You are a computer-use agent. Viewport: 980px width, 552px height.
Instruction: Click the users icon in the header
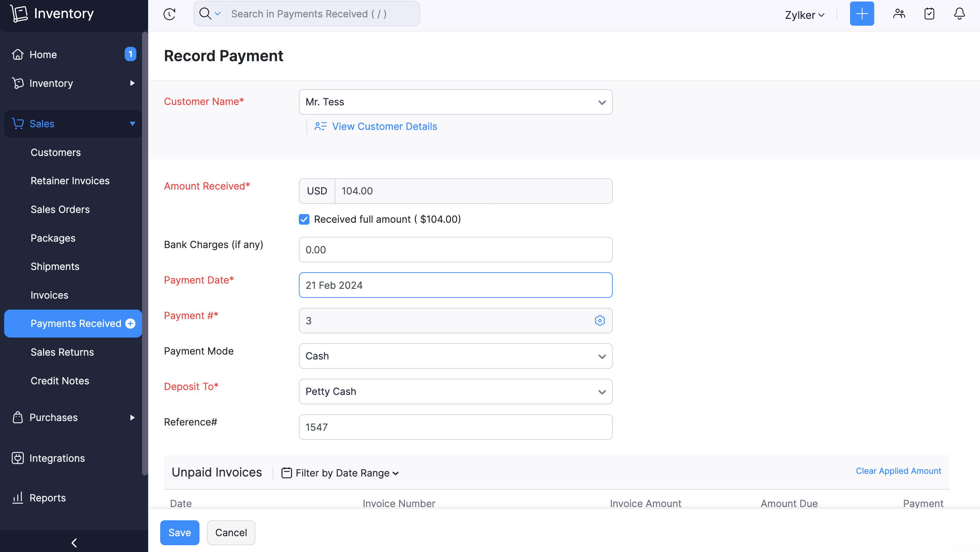click(x=900, y=14)
